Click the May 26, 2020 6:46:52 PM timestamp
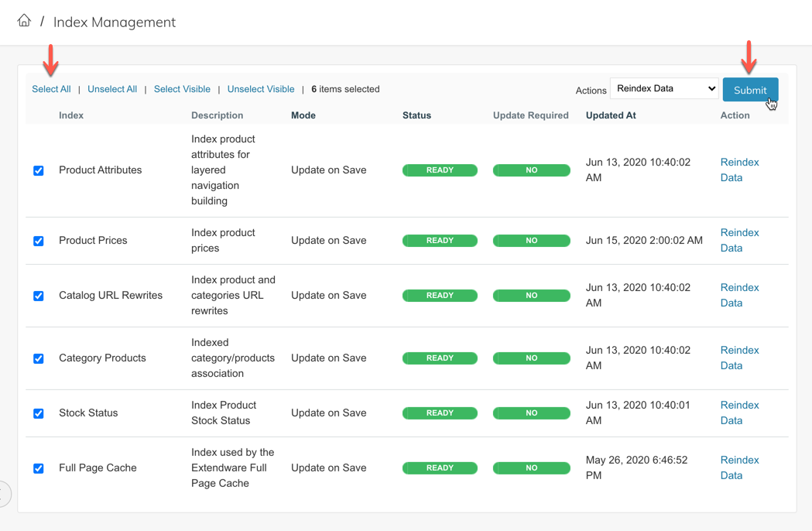The image size is (812, 531). pyautogui.click(x=637, y=468)
